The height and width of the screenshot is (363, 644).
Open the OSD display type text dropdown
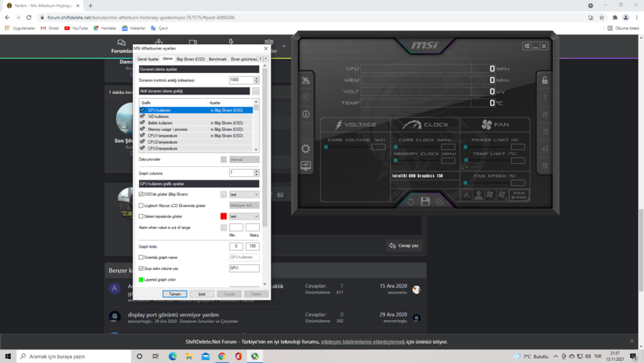click(x=244, y=195)
